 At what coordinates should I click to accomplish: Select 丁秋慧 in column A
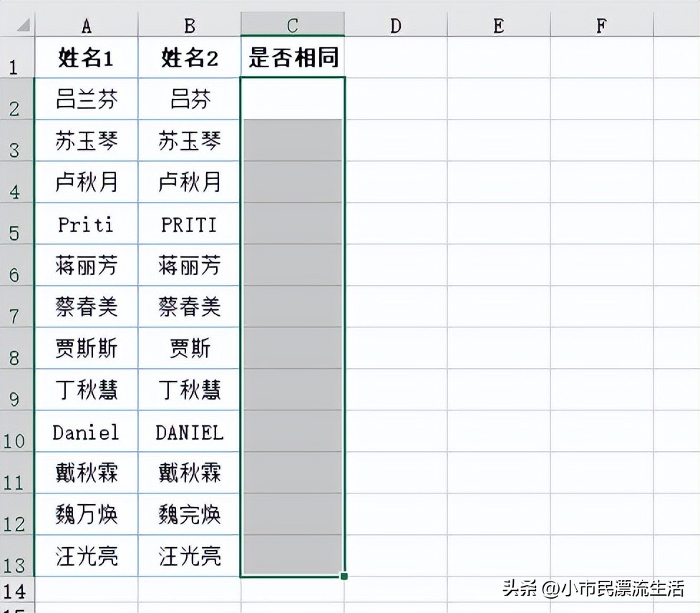[x=86, y=390]
